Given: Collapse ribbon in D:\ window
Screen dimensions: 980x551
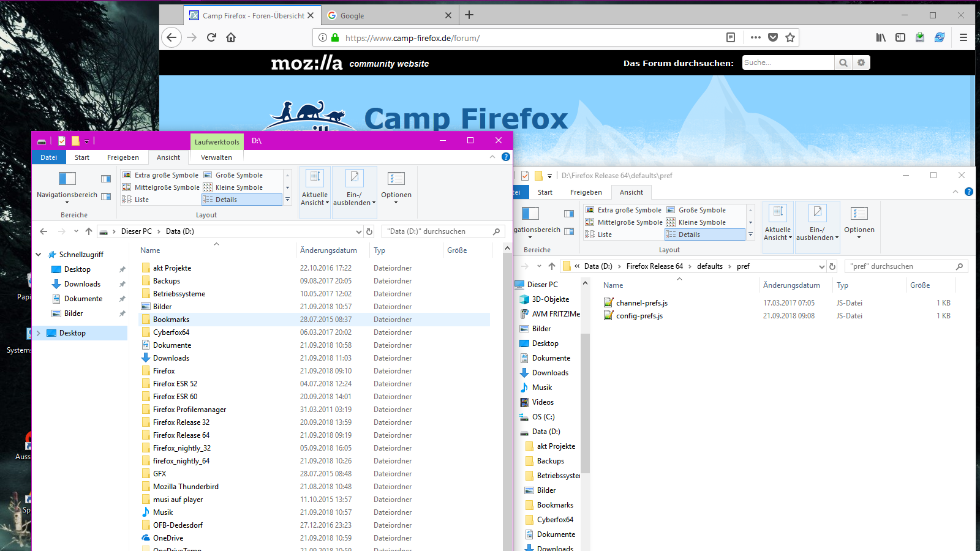Looking at the screenshot, I should 492,157.
